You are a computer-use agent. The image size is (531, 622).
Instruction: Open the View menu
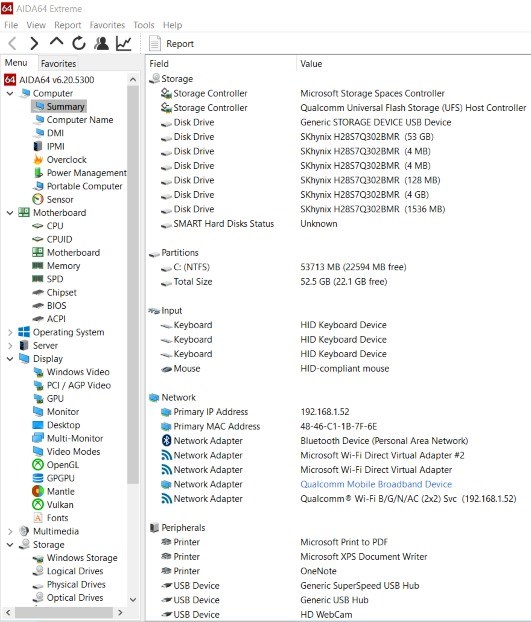pyautogui.click(x=36, y=25)
